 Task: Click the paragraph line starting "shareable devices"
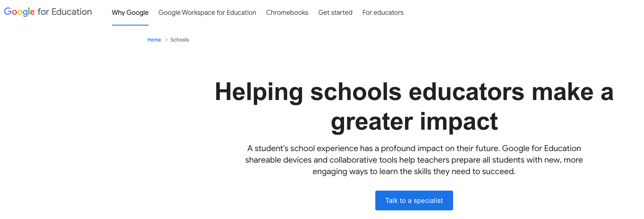(x=414, y=160)
